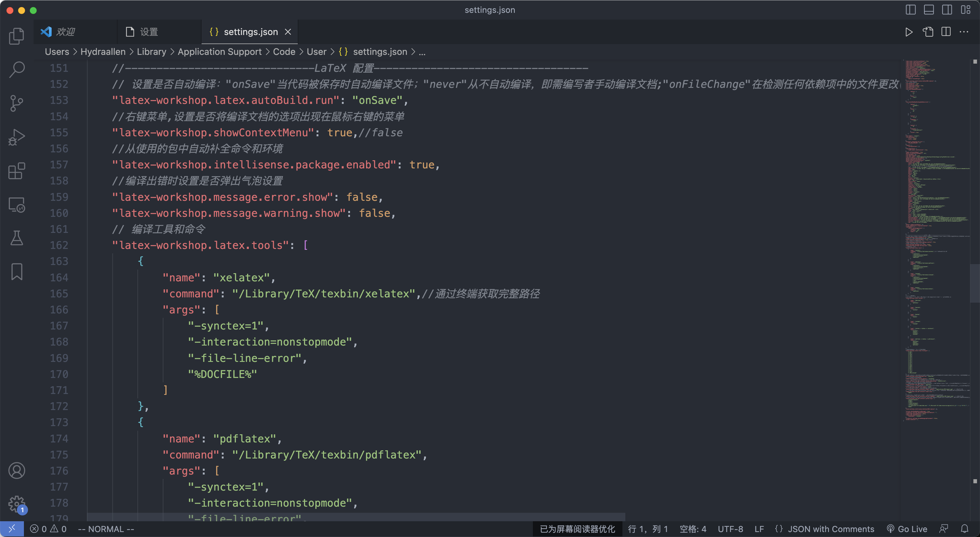Open JSON with Comments language mode picker

click(830, 529)
